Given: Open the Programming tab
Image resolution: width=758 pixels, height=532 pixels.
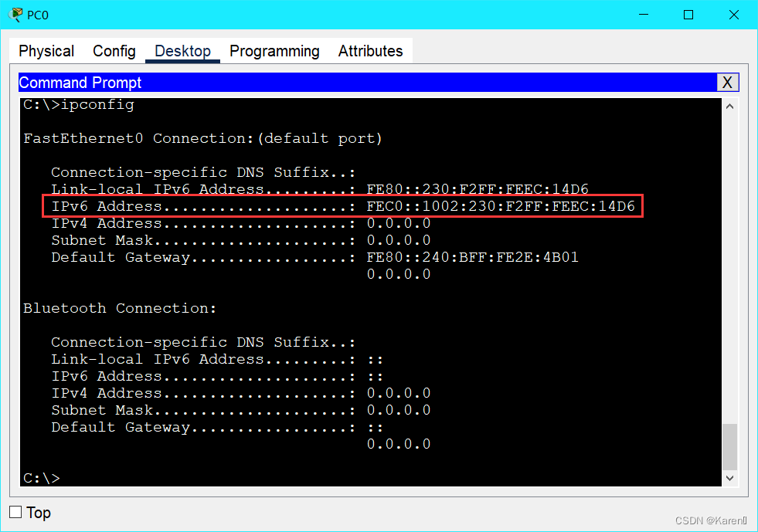Looking at the screenshot, I should pyautogui.click(x=274, y=51).
